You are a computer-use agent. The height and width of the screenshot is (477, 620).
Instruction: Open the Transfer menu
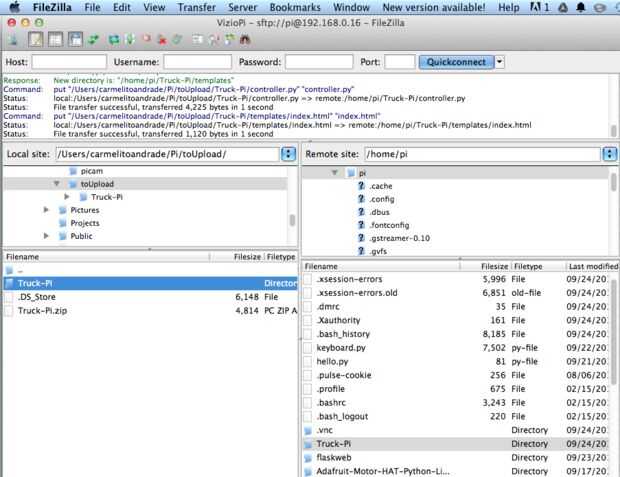tap(197, 7)
